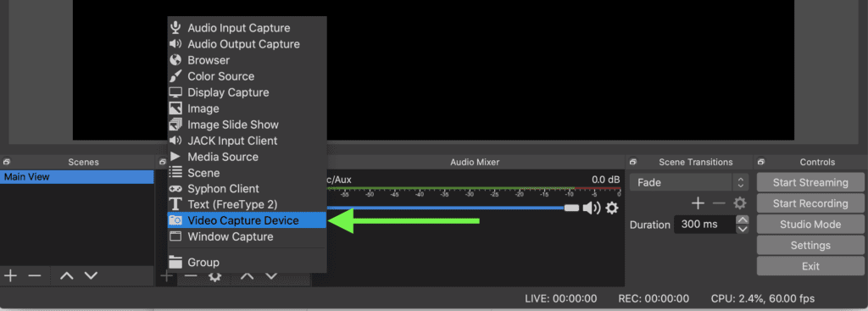Move scene down with arrow icon

(90, 275)
